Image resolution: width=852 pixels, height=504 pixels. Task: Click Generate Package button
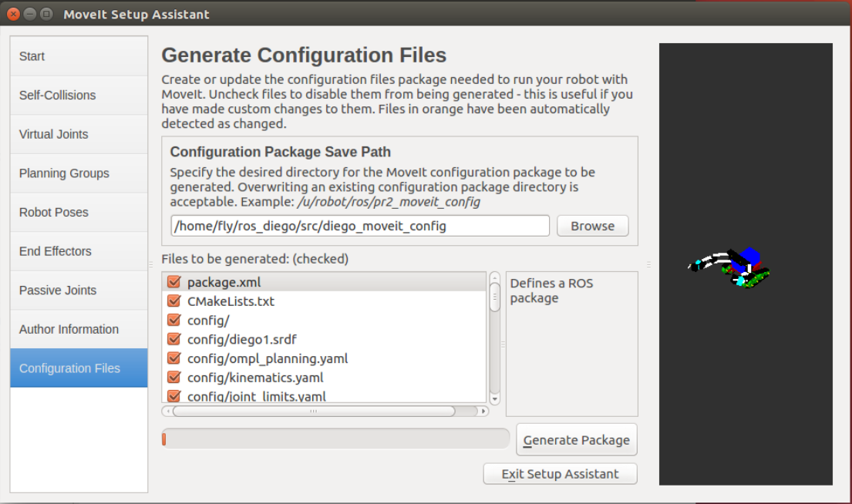577,440
